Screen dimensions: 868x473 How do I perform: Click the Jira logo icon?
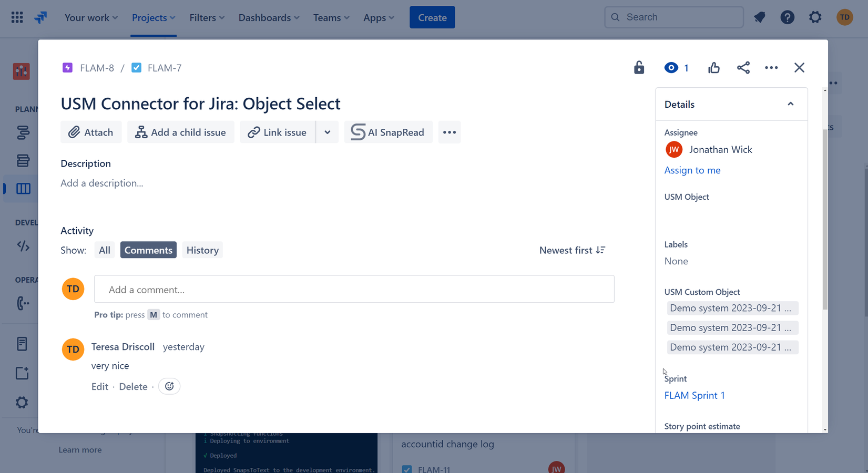click(x=40, y=17)
